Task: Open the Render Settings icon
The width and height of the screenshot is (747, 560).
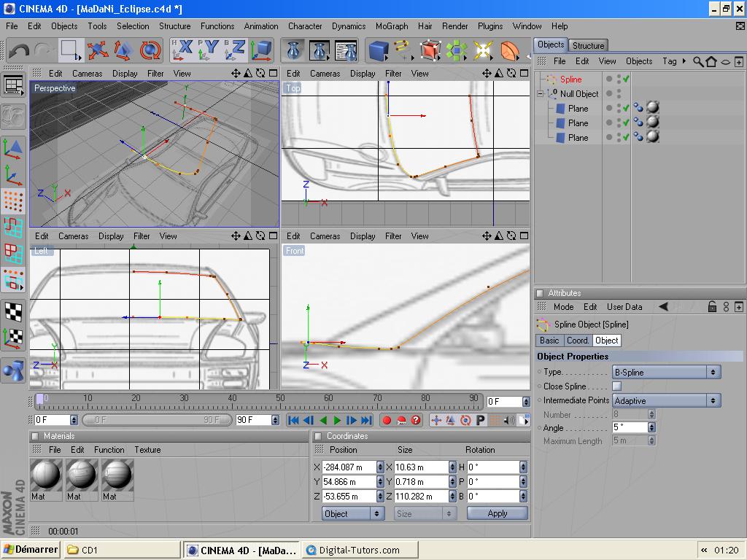Action: (x=346, y=50)
